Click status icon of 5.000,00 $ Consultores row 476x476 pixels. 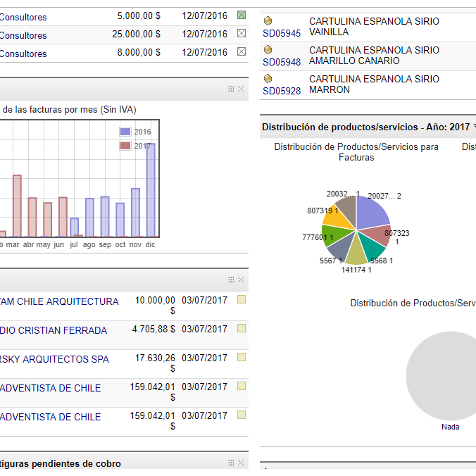pyautogui.click(x=242, y=15)
